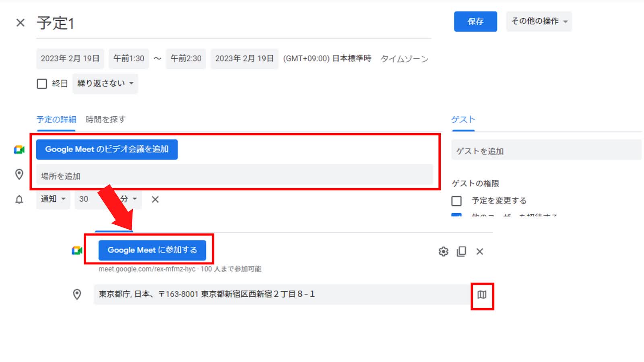Viewport: 644px width, 362px height.
Task: Click the event title field 予定1
Action: (233, 23)
